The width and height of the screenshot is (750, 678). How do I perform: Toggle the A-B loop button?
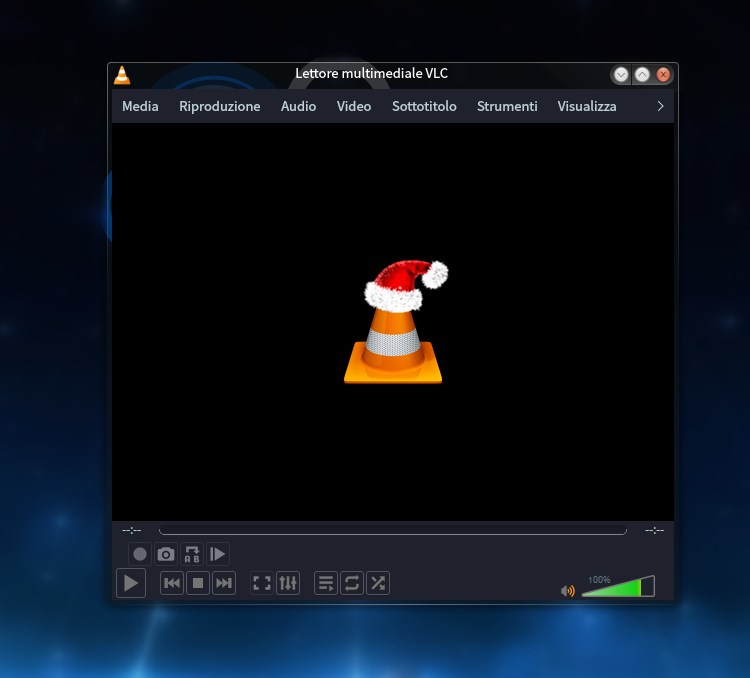(192, 554)
